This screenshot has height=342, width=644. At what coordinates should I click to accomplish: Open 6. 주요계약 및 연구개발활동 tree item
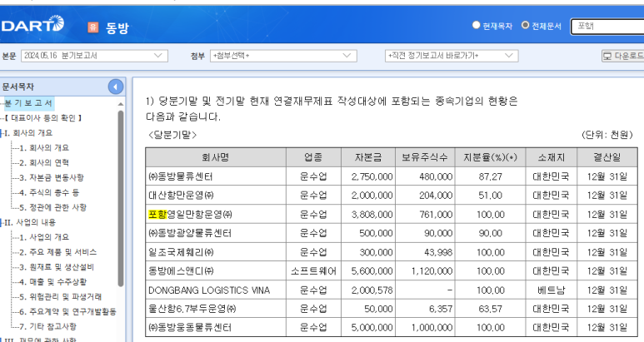click(x=67, y=312)
